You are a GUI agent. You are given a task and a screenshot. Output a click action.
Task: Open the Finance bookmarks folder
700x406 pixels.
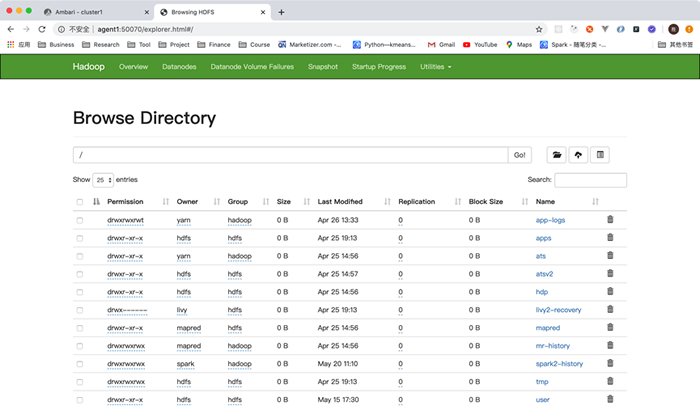(x=214, y=45)
